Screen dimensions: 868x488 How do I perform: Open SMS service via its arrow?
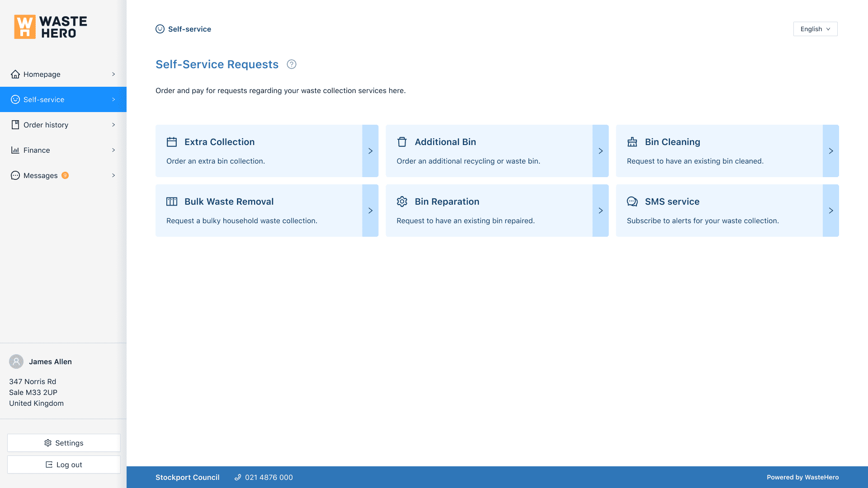click(x=831, y=211)
